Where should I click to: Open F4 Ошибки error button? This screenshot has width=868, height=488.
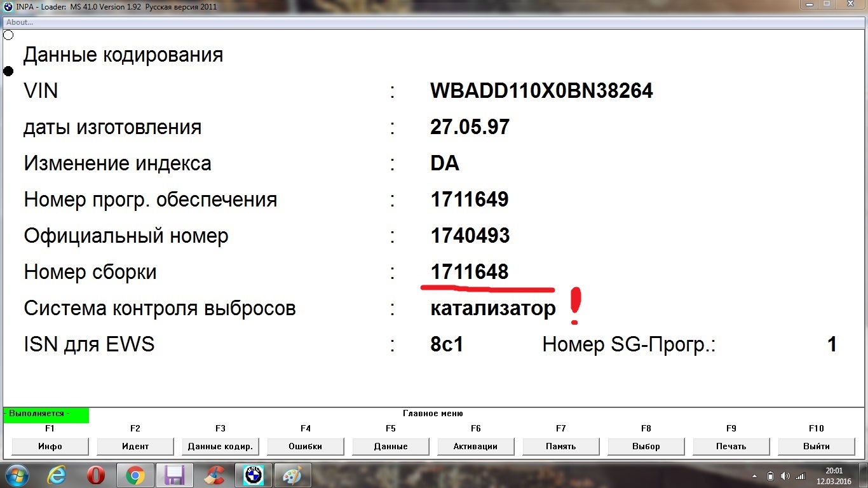click(x=306, y=446)
